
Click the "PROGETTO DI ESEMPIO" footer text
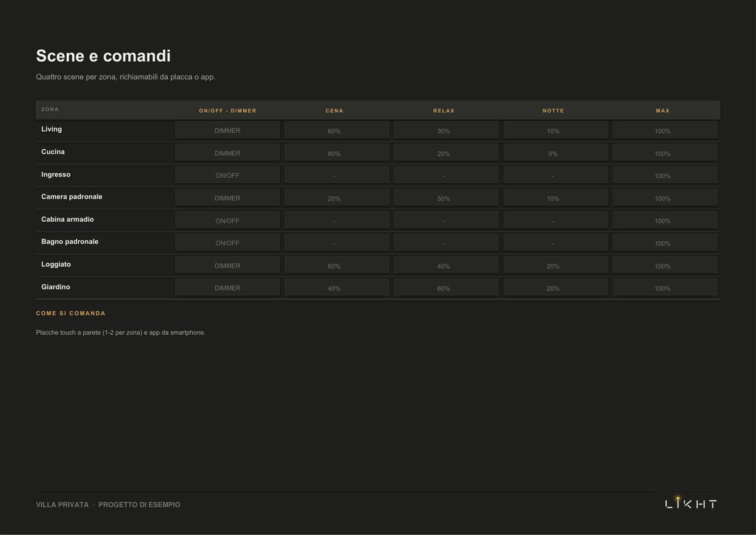pyautogui.click(x=139, y=505)
